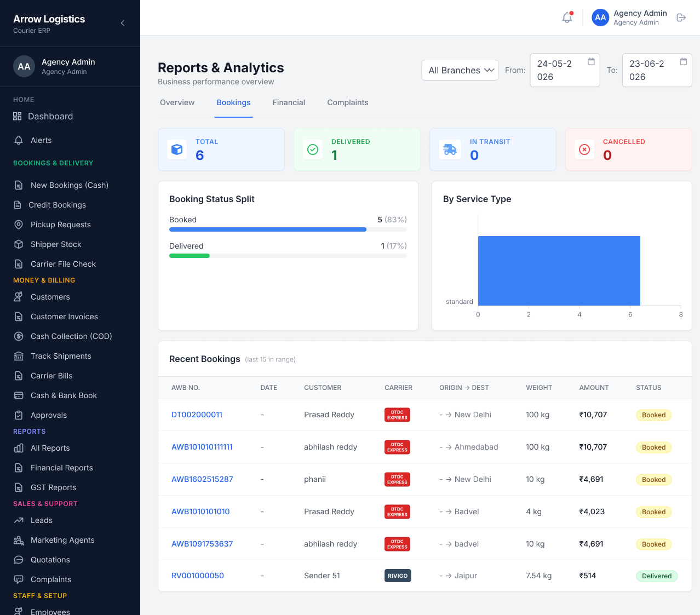Image resolution: width=700 pixels, height=615 pixels.
Task: Open booking AWB1602515287 link
Action: (202, 479)
